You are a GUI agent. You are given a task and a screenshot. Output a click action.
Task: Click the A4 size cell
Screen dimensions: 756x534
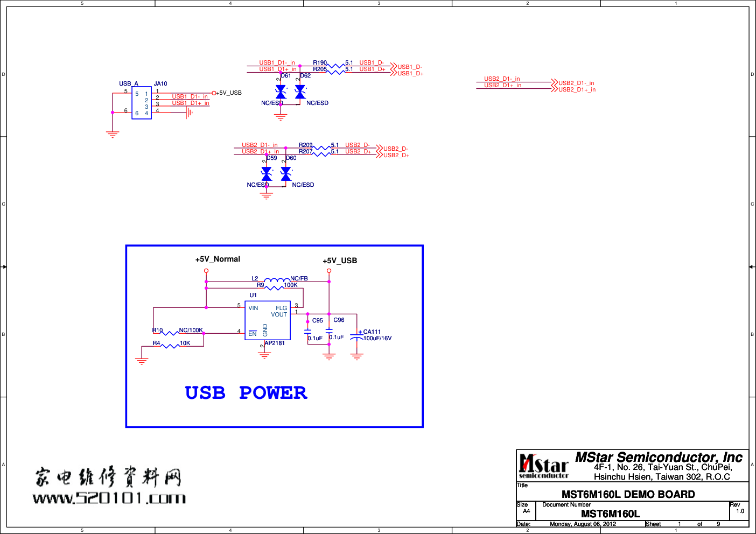point(526,511)
